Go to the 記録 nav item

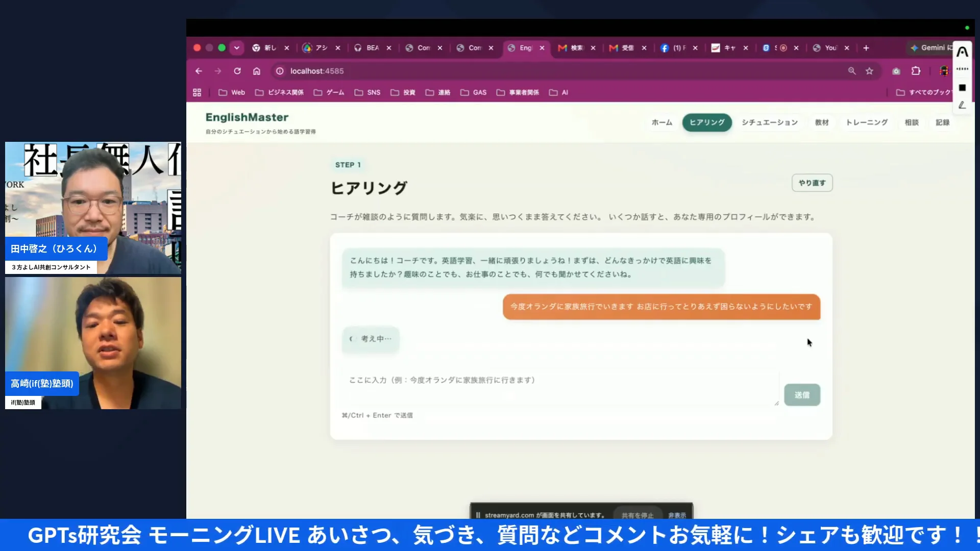(943, 122)
